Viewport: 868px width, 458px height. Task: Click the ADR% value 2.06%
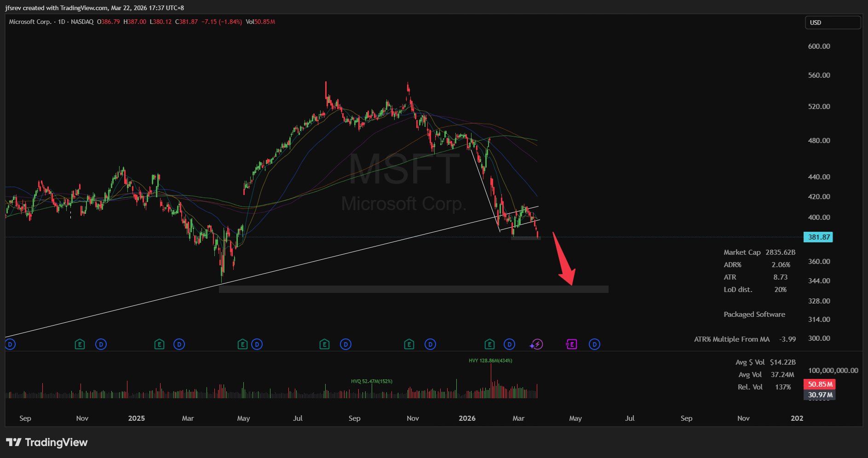[781, 265]
